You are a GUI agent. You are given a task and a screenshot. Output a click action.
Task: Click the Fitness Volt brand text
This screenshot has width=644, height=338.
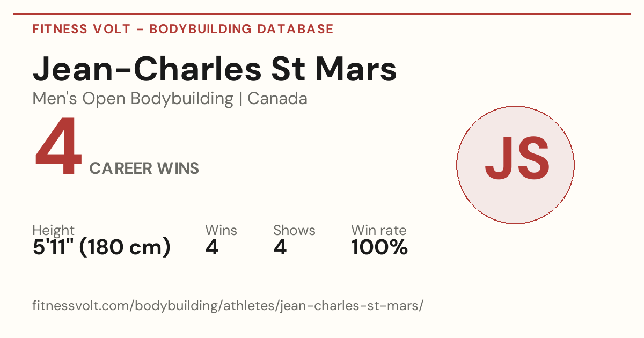pos(82,29)
